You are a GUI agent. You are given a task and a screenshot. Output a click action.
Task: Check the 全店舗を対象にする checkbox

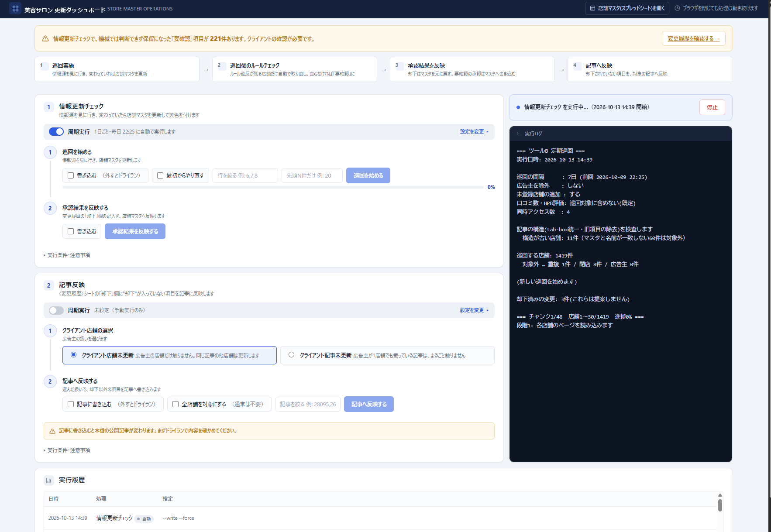pyautogui.click(x=176, y=404)
